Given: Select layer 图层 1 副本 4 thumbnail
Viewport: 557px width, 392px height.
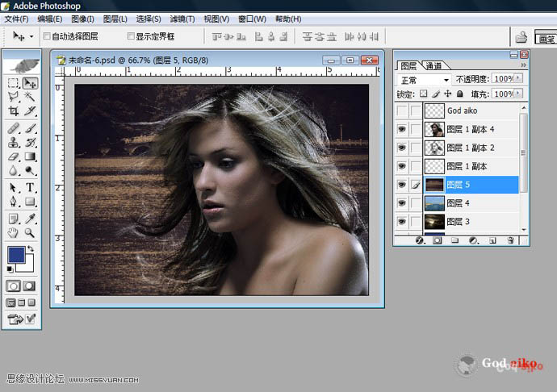Looking at the screenshot, I should 433,129.
